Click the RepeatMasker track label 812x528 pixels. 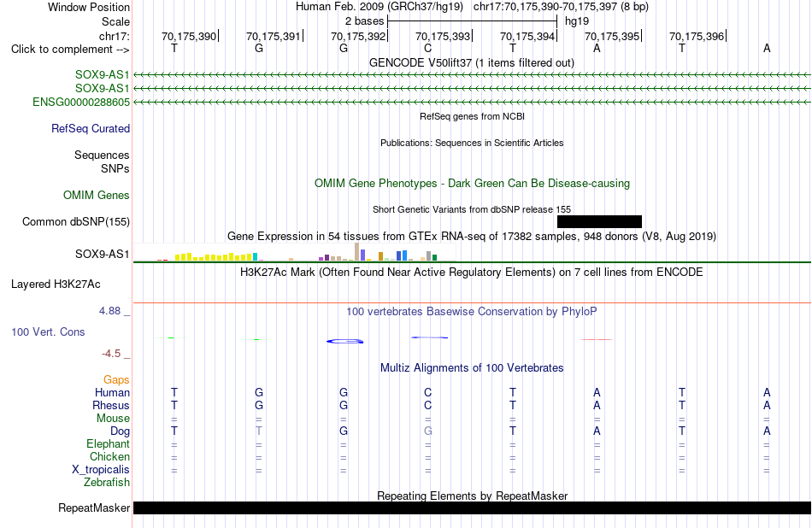tap(94, 507)
